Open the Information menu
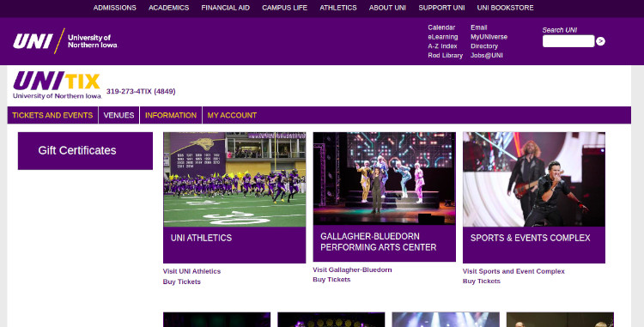 click(x=171, y=115)
